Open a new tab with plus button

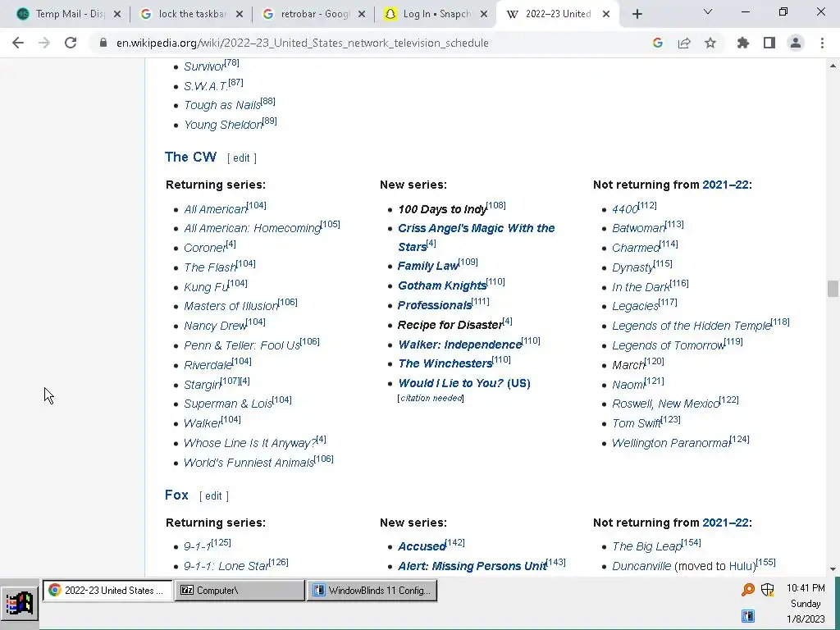[x=637, y=15]
